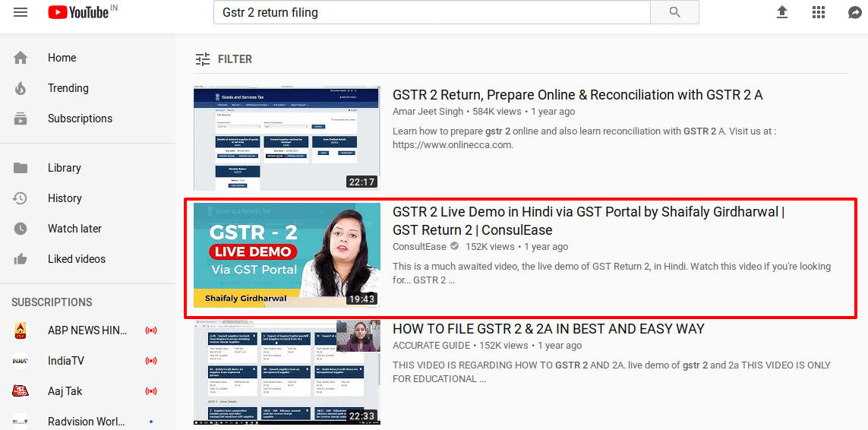Play the 22:17 GST portal video thumbnail
868x430 pixels.
(x=287, y=138)
